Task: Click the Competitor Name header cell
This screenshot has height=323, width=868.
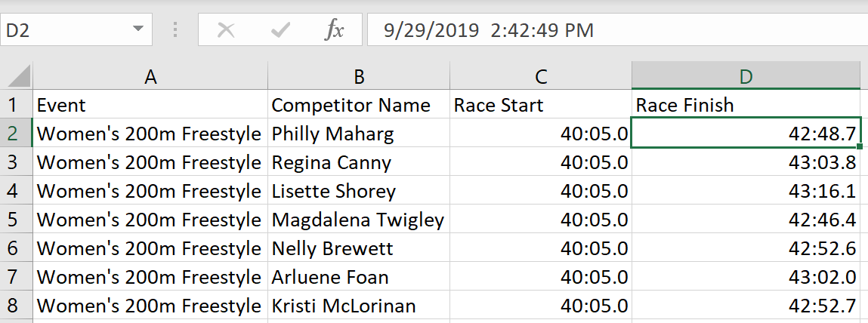Action: (359, 105)
